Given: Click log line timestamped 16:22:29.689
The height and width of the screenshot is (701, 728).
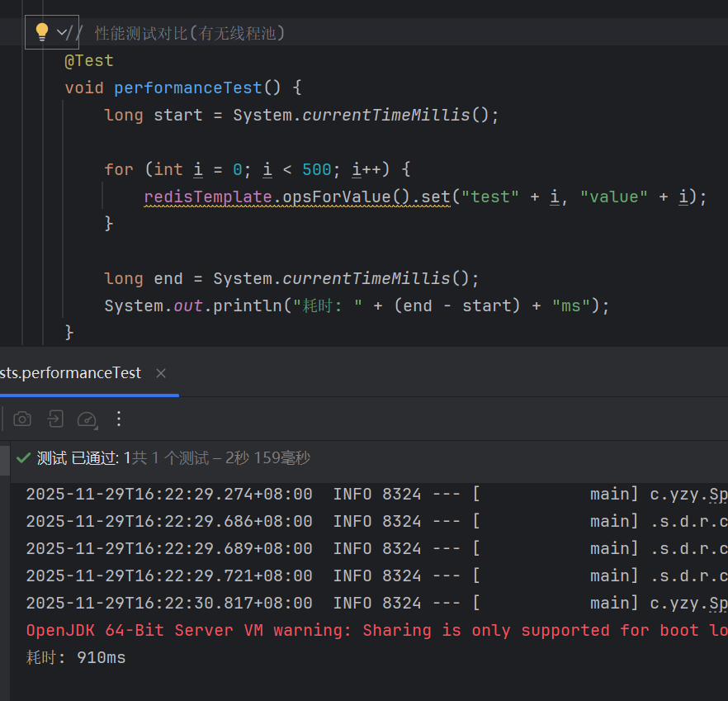Looking at the screenshot, I should click(x=376, y=549).
